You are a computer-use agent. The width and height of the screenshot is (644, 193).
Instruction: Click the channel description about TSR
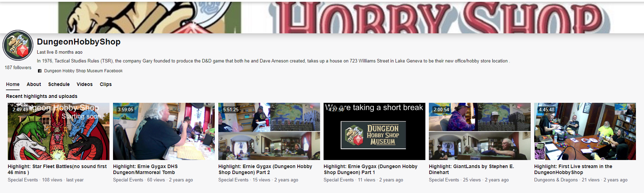pos(273,61)
